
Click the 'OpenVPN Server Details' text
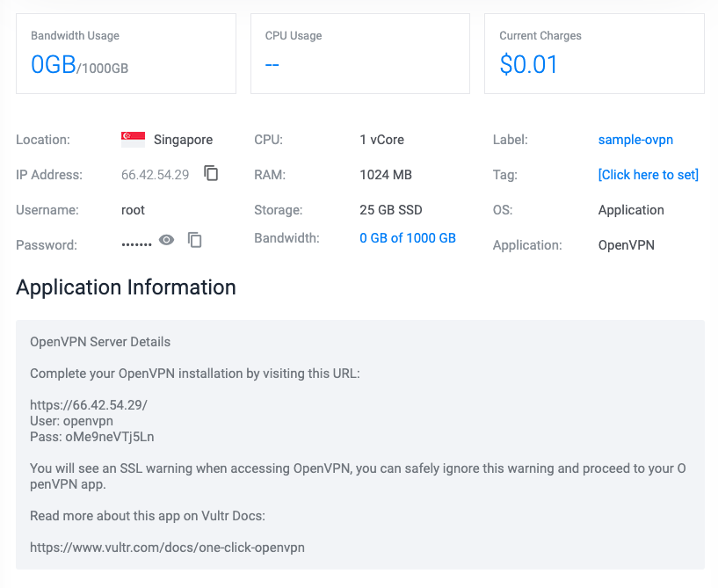click(100, 342)
